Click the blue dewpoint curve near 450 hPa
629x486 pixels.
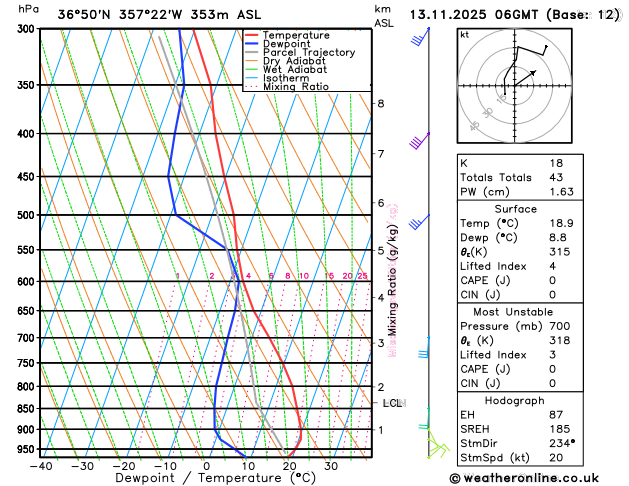point(168,176)
